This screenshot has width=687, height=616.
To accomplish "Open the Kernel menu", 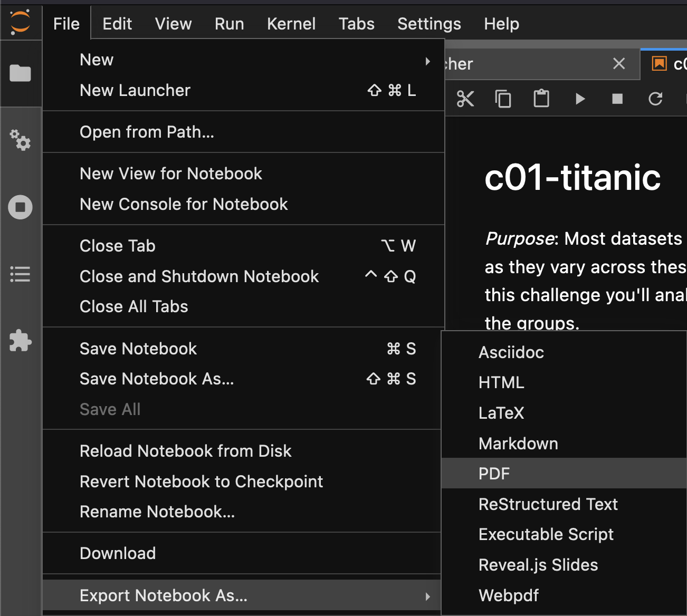I will 291,24.
